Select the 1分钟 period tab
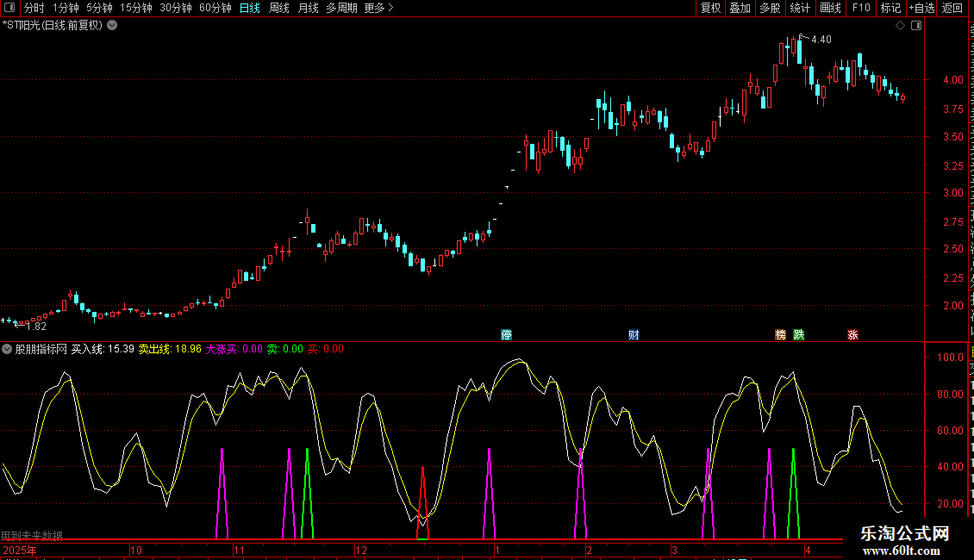 (66, 8)
